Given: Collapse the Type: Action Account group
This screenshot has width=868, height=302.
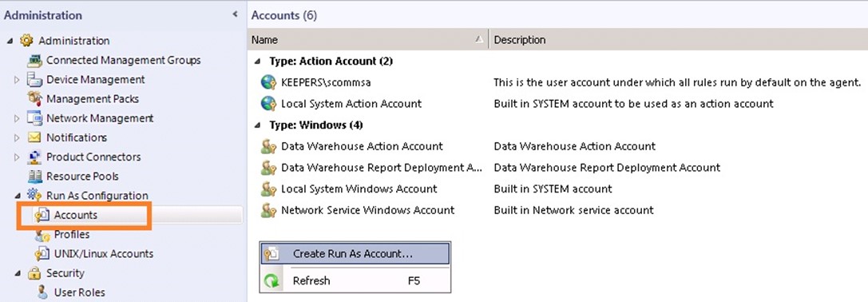Looking at the screenshot, I should (257, 61).
